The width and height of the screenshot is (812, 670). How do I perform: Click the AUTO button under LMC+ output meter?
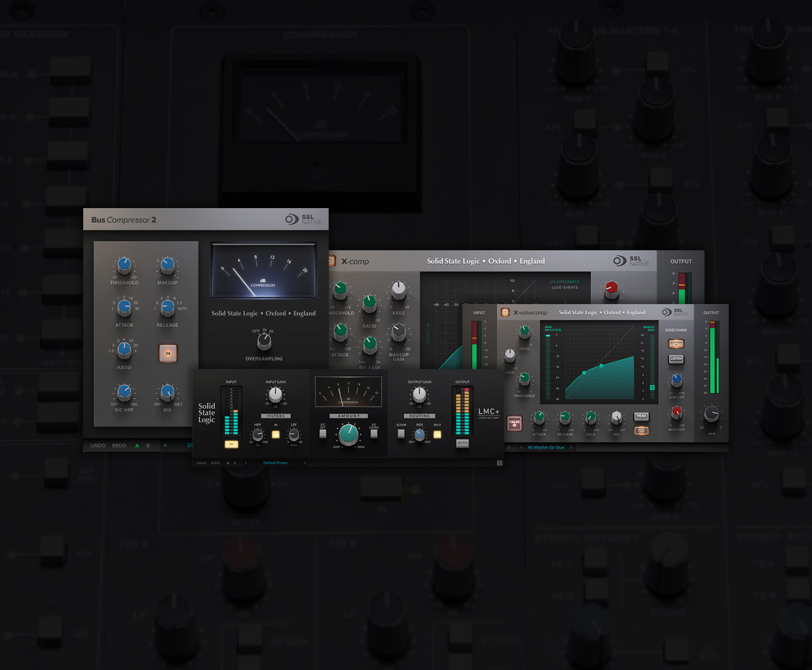[462, 443]
